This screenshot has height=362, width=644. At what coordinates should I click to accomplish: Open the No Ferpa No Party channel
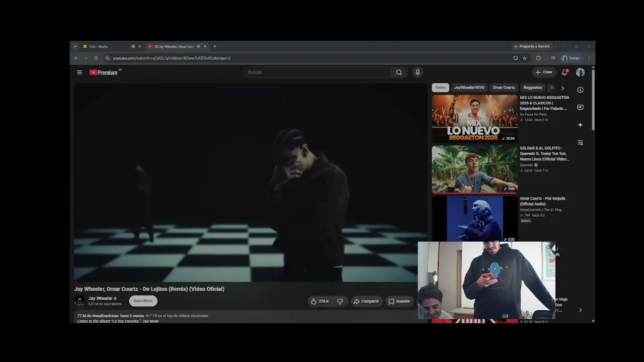(533, 115)
